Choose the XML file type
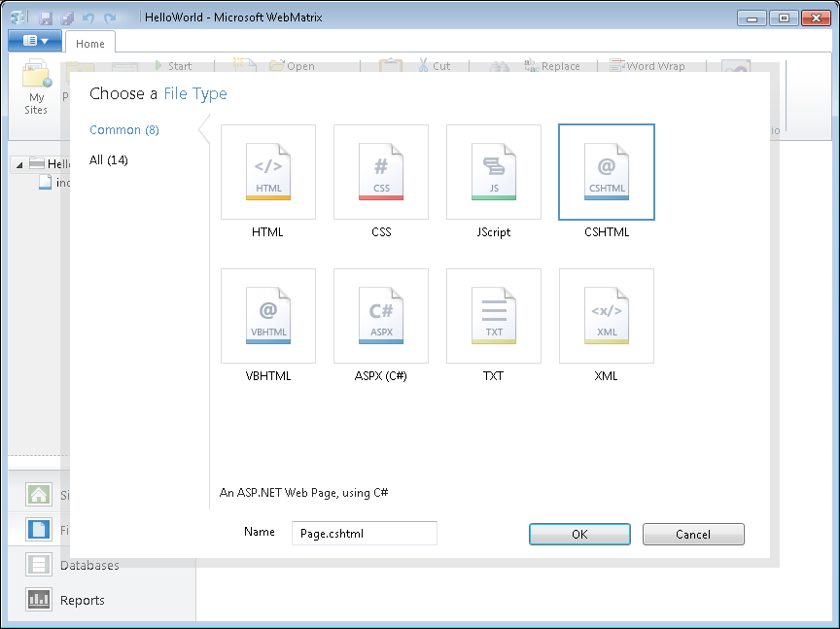 607,316
